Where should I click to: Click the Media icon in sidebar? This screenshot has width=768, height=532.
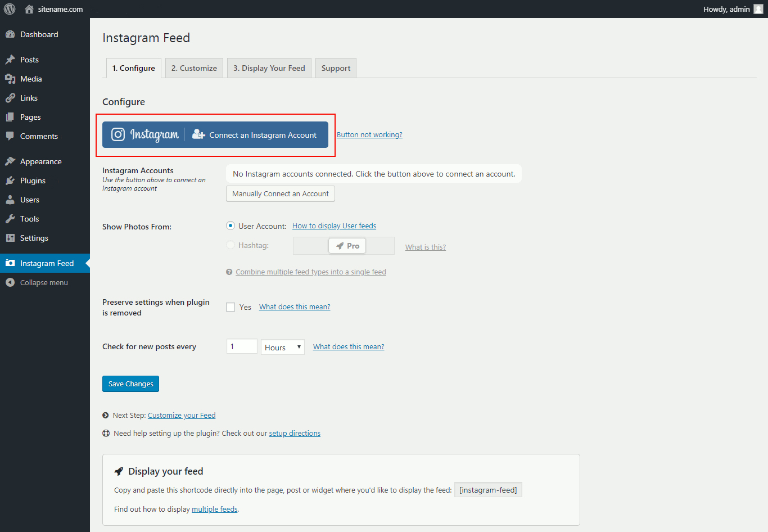pos(10,79)
